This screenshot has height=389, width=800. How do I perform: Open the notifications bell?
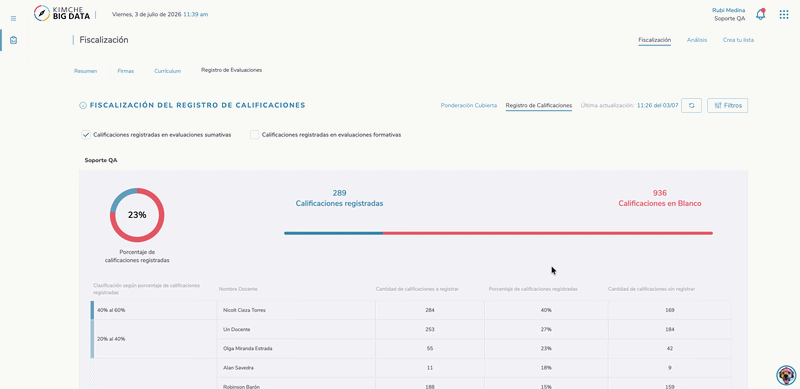tap(761, 14)
